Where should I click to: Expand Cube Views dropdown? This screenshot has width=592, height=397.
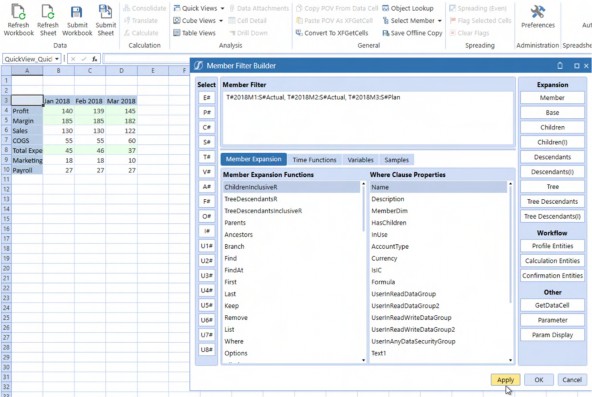click(221, 21)
